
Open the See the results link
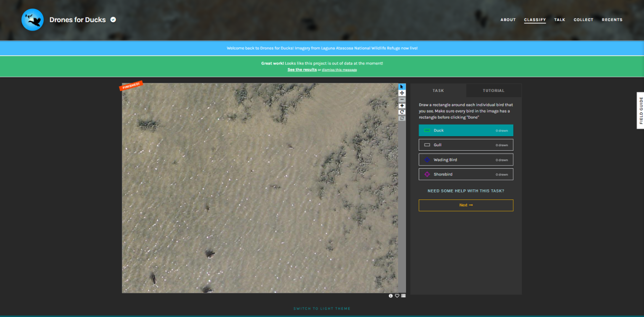coord(302,70)
